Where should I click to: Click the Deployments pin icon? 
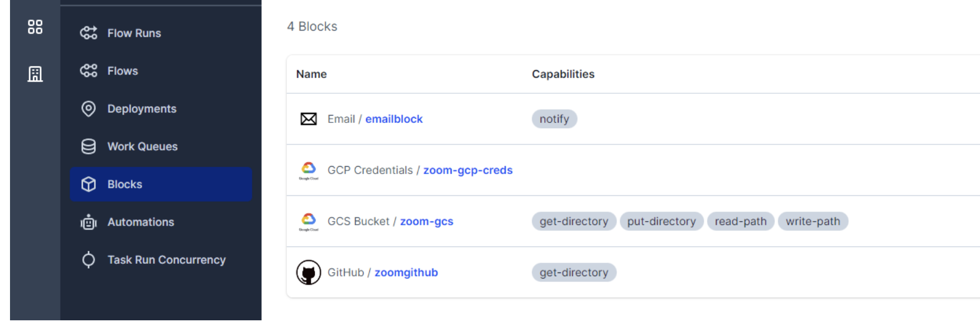coord(89,109)
